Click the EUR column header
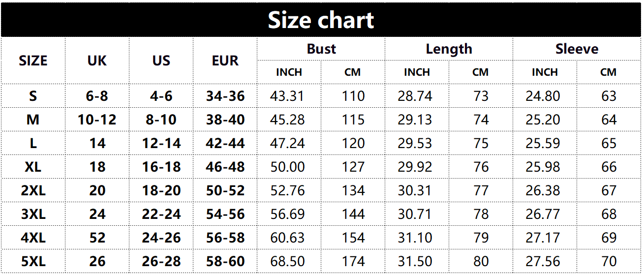 pyautogui.click(x=225, y=61)
